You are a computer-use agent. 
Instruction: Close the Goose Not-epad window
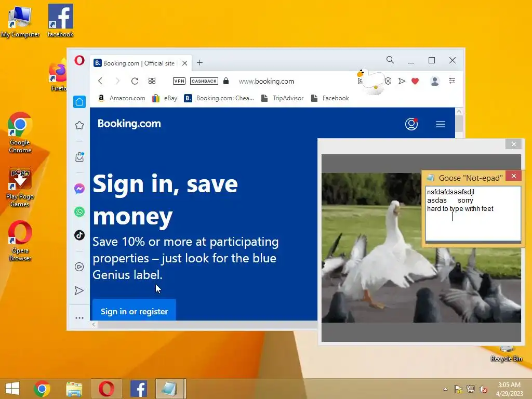(x=514, y=176)
